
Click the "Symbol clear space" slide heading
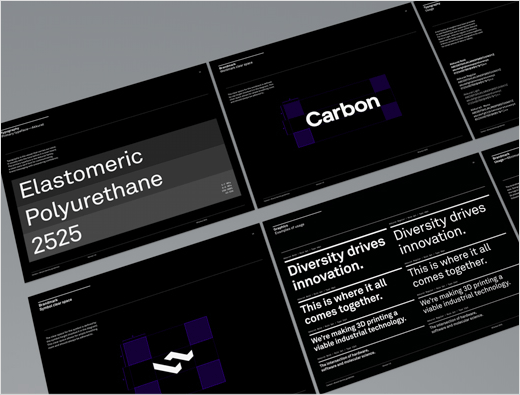(55, 304)
